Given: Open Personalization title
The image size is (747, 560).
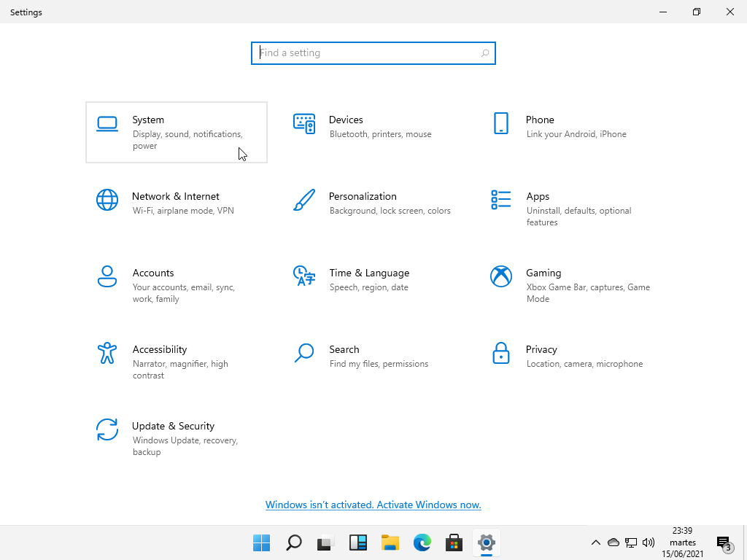Looking at the screenshot, I should pos(363,197).
